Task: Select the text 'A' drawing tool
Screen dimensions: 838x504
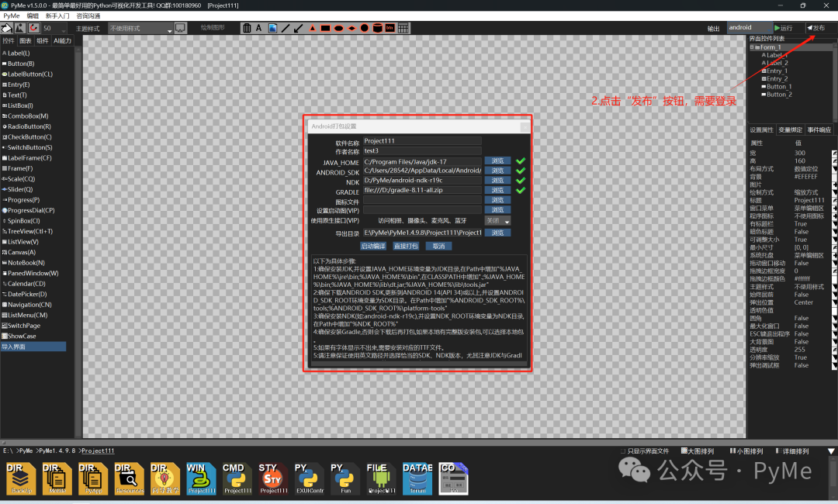Action: coord(258,28)
